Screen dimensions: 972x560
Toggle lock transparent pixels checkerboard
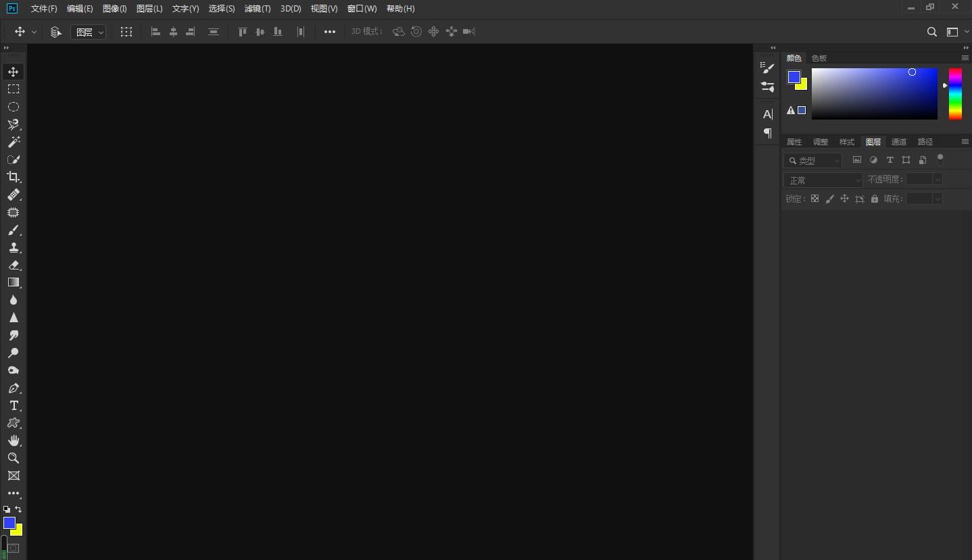[815, 199]
